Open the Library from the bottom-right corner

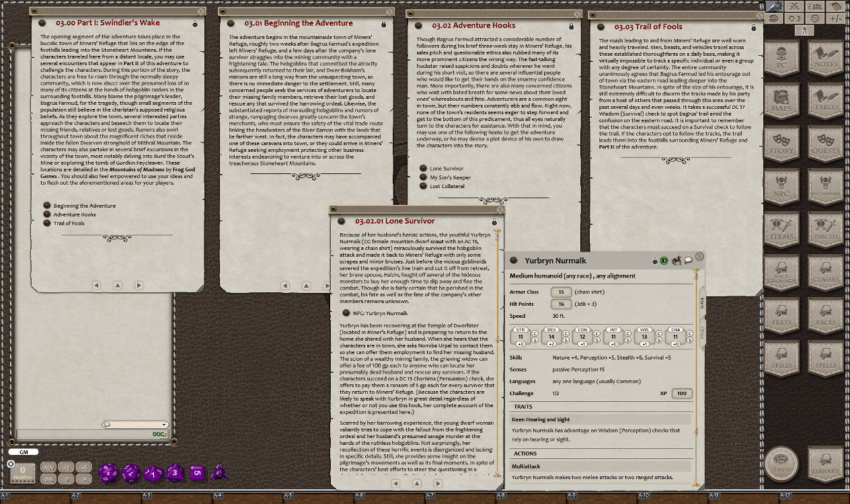coord(824,464)
